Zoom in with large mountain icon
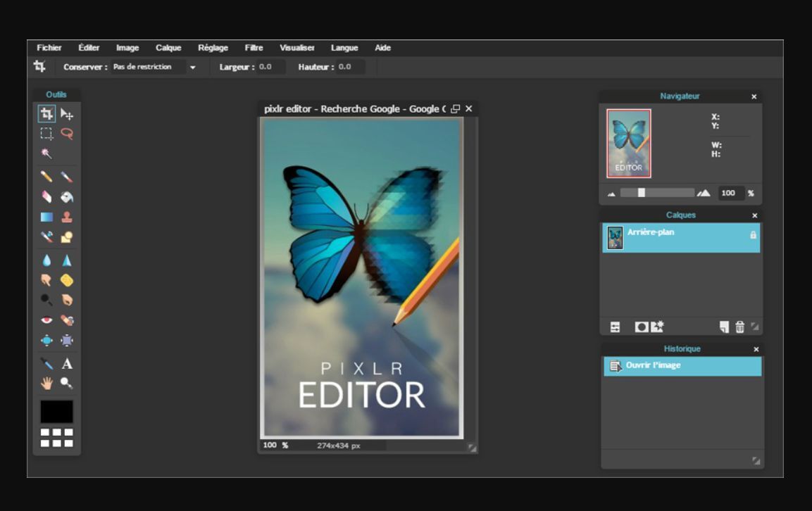Image resolution: width=812 pixels, height=511 pixels. (x=704, y=193)
